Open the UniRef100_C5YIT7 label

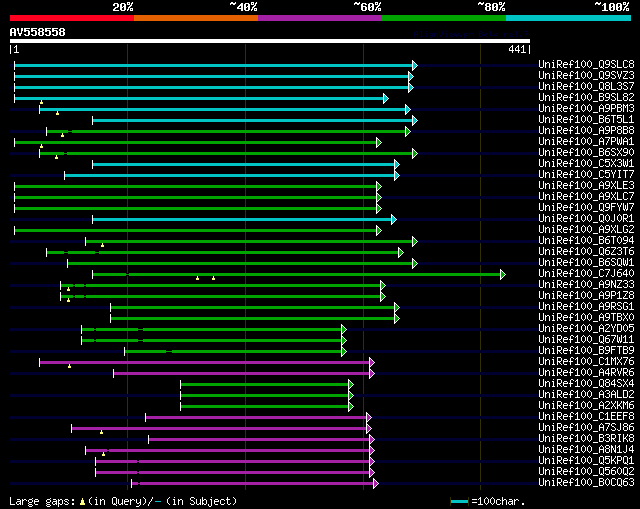tap(586, 175)
